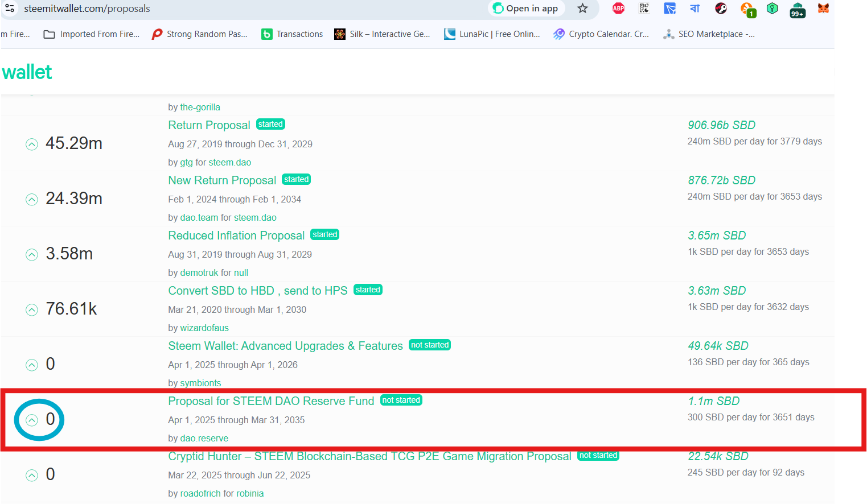Open LunaPic | Free Onlin... bookmark
867x504 pixels.
492,34
